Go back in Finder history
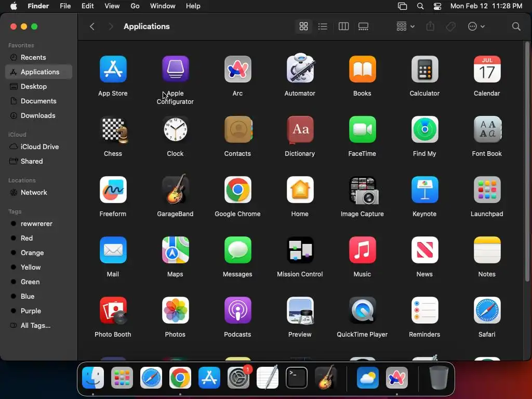The height and width of the screenshot is (399, 532). pyautogui.click(x=92, y=26)
